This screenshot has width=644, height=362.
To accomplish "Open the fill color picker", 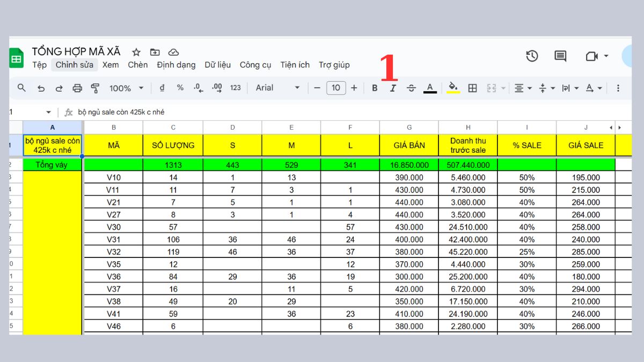I will coord(453,88).
